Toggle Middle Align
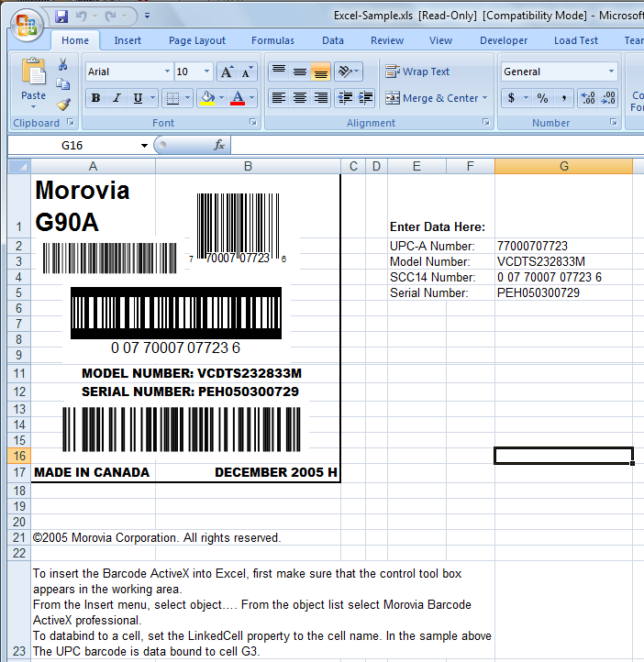This screenshot has height=662, width=644. [300, 72]
